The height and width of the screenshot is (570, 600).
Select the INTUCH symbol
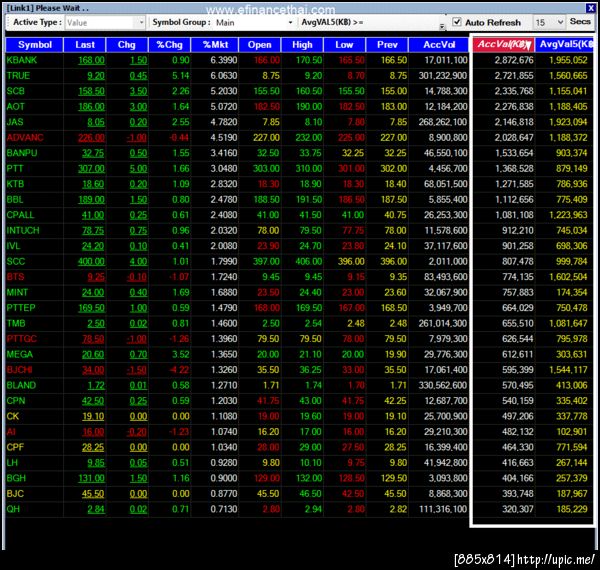[x=23, y=231]
